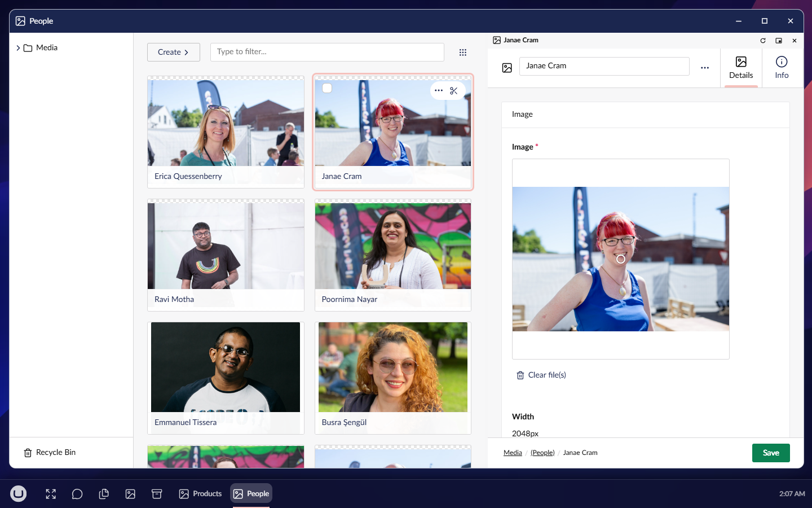Close the Janae Cram panel
The width and height of the screenshot is (812, 508).
coord(795,41)
